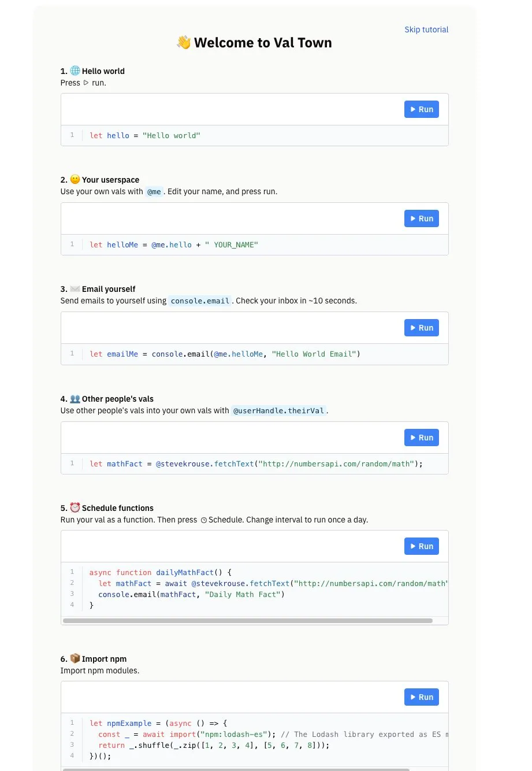Run the mathFact val in step 4

click(421, 438)
